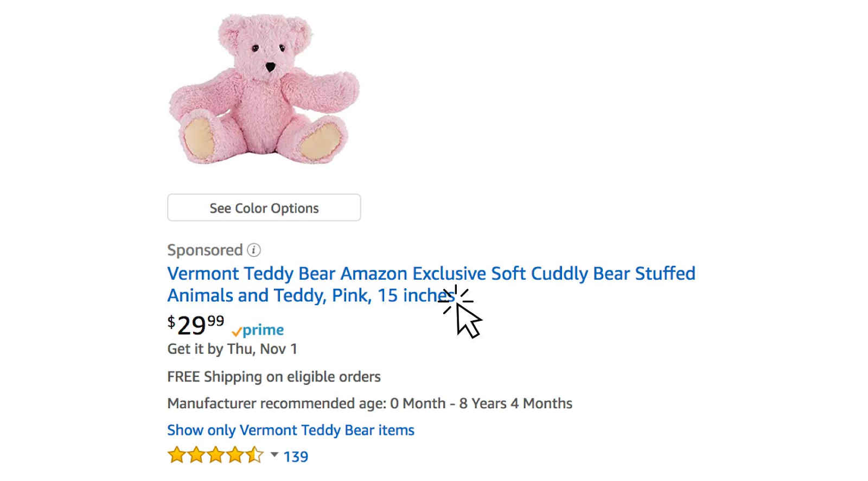
Task: Click the orange Prime checkmark
Action: (237, 331)
